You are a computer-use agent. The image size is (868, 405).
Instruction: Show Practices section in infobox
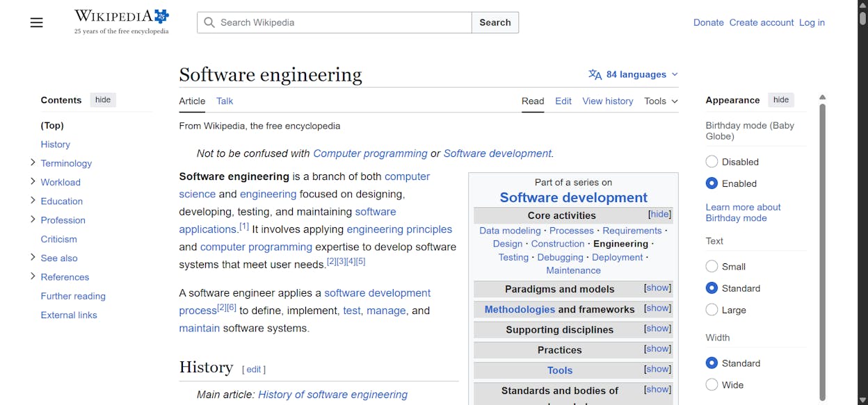click(657, 348)
